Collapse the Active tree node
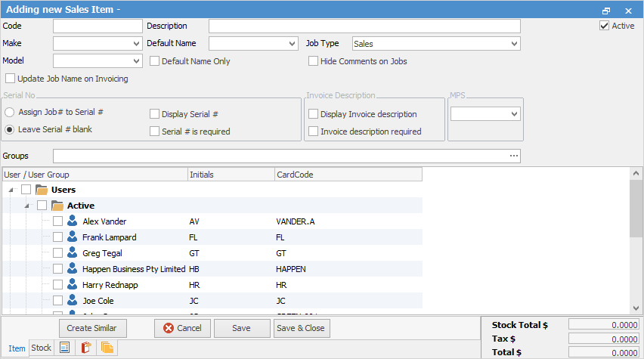Image resolution: width=644 pixels, height=359 pixels. [x=26, y=206]
